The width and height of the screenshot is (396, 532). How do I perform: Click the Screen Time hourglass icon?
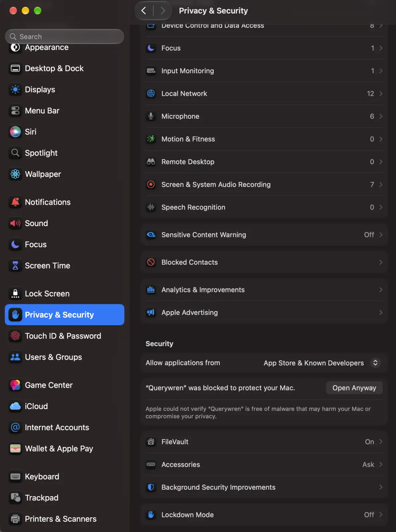pos(15,266)
